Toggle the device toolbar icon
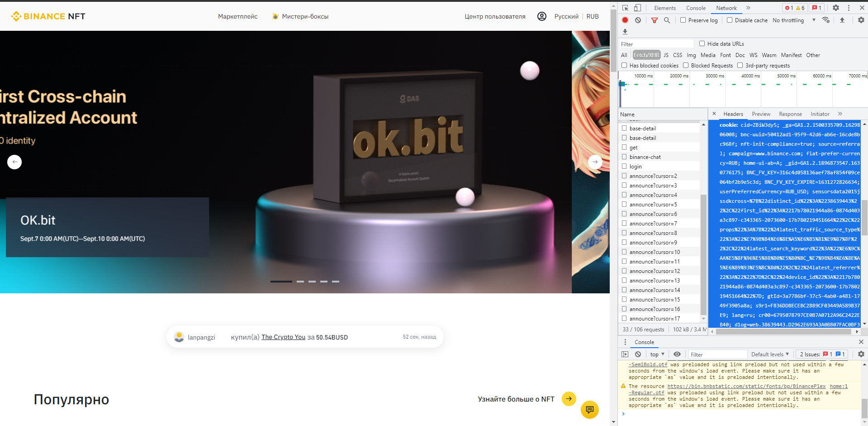Image resolution: width=868 pixels, height=426 pixels. [637, 8]
